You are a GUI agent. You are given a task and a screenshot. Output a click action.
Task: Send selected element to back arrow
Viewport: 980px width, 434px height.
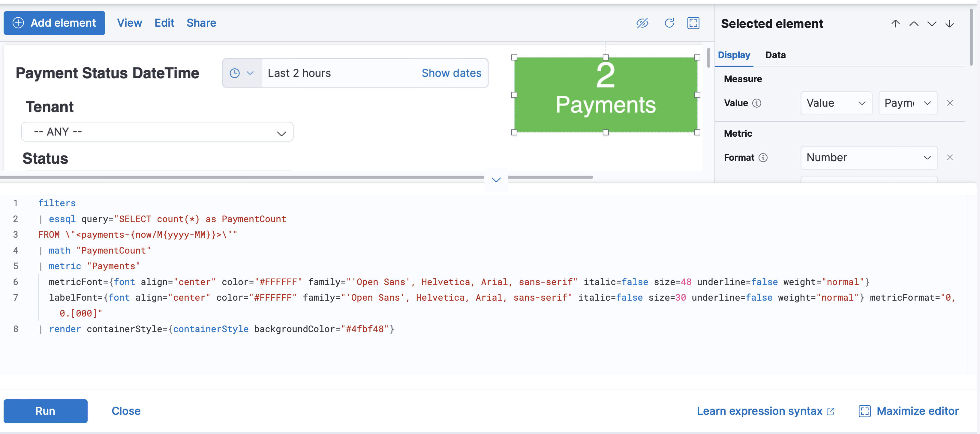point(950,24)
